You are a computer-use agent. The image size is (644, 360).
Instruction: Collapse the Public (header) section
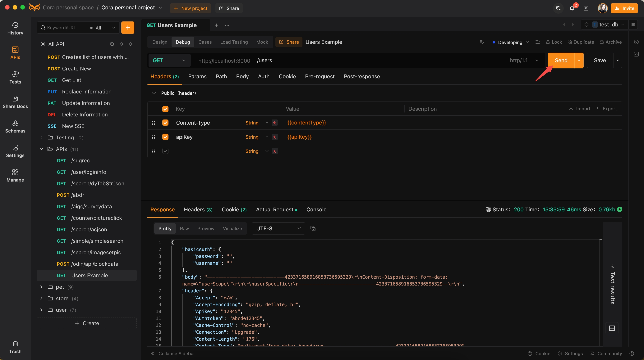(154, 93)
